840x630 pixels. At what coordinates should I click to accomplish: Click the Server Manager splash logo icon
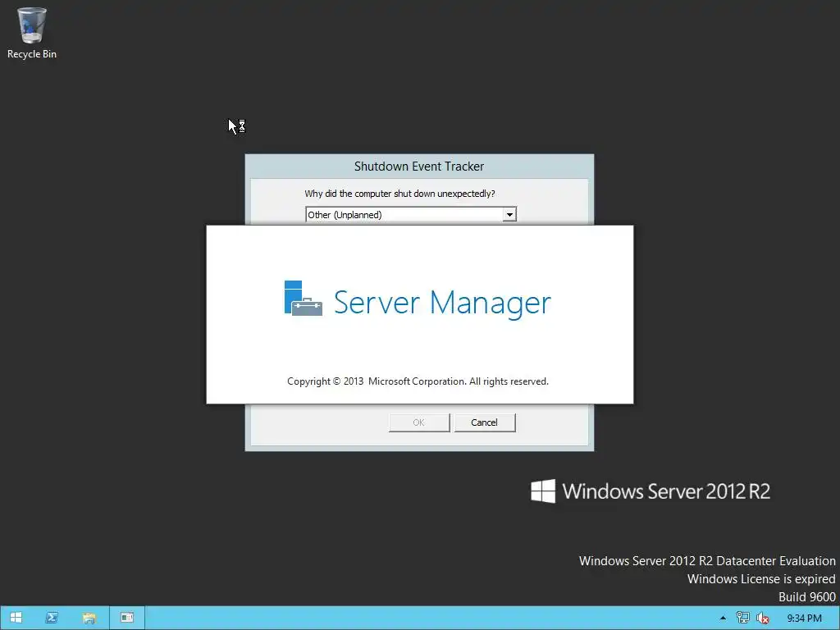pyautogui.click(x=303, y=299)
